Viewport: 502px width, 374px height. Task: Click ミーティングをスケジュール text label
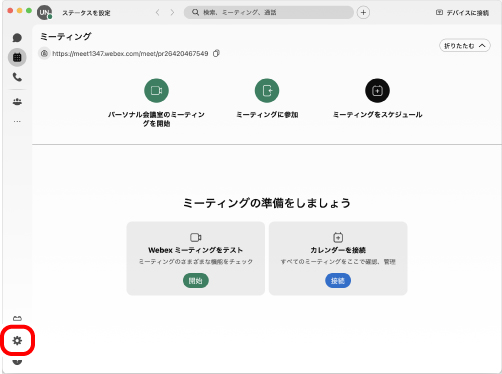(x=377, y=115)
